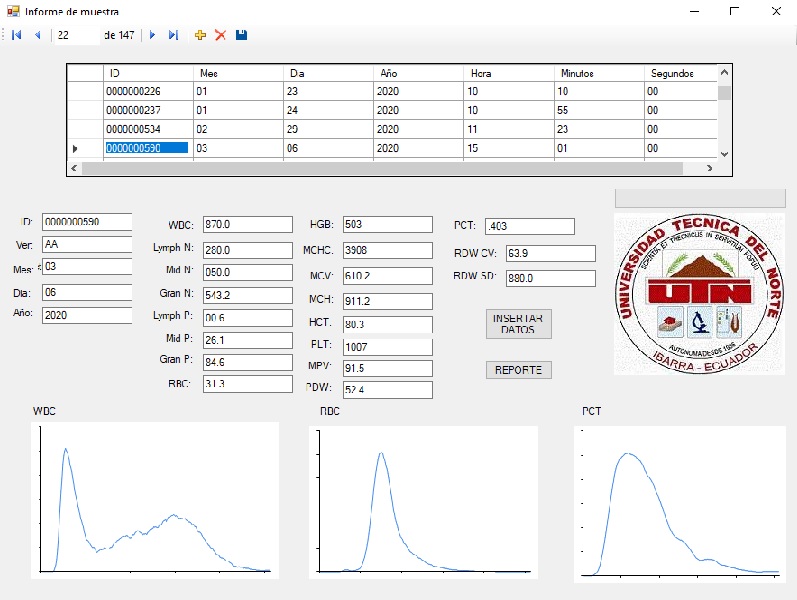The image size is (797, 600).
Task: Select the Año column header
Action: point(418,73)
